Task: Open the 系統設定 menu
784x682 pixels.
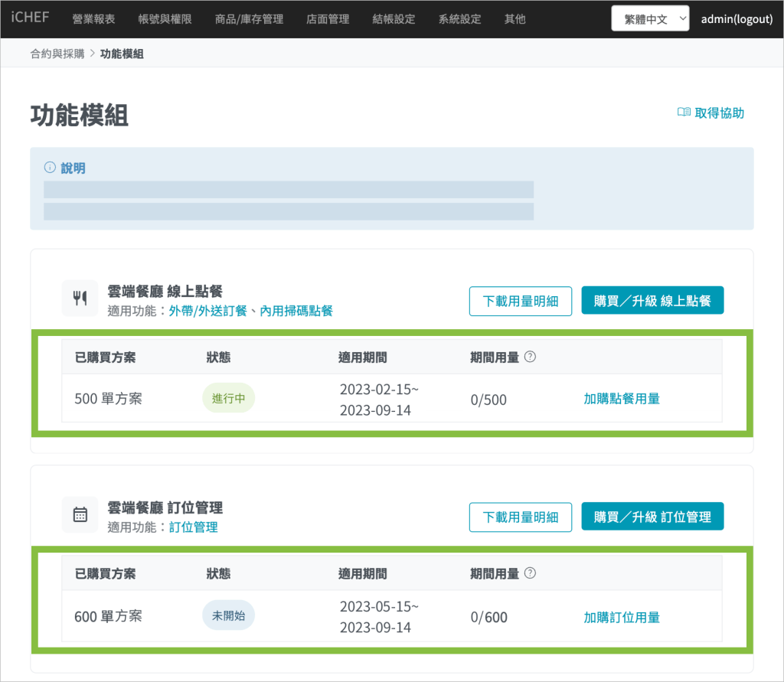Action: (x=460, y=19)
